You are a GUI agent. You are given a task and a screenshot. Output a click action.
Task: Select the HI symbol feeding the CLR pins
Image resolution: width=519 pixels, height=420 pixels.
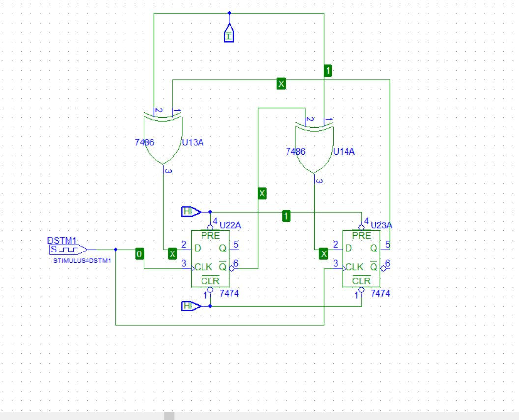191,306
